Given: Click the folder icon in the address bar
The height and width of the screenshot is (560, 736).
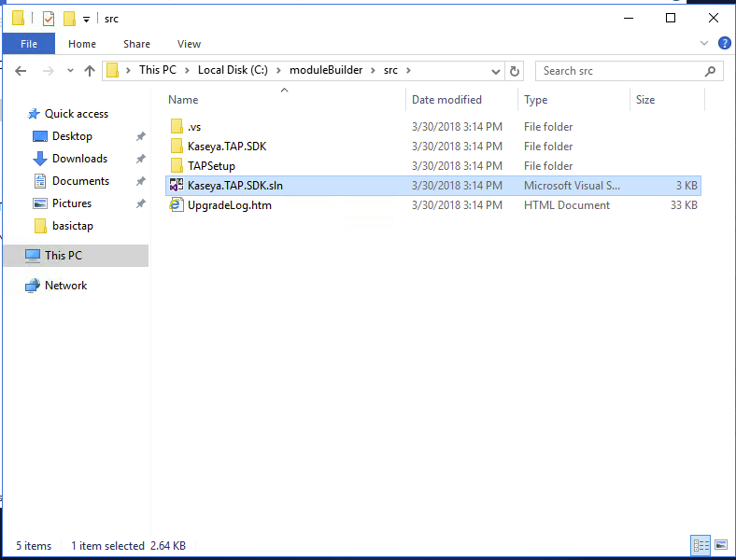Looking at the screenshot, I should pyautogui.click(x=113, y=70).
